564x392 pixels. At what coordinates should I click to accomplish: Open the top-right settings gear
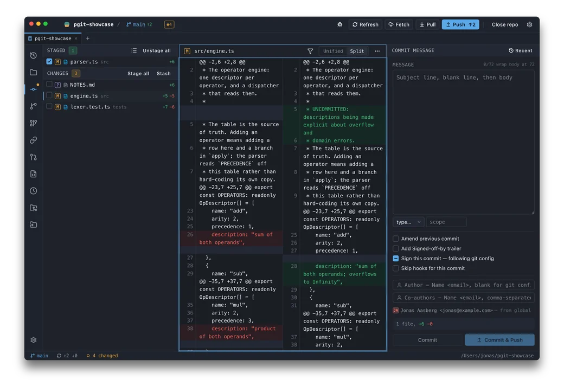pyautogui.click(x=529, y=24)
